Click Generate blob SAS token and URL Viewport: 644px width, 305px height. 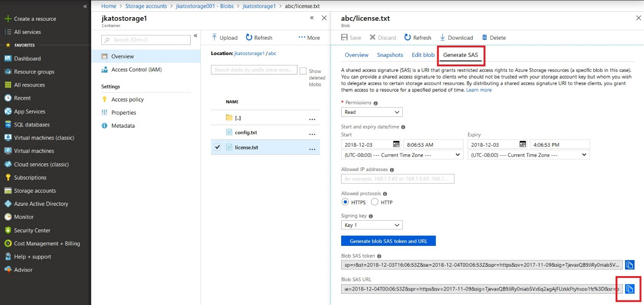coord(388,241)
